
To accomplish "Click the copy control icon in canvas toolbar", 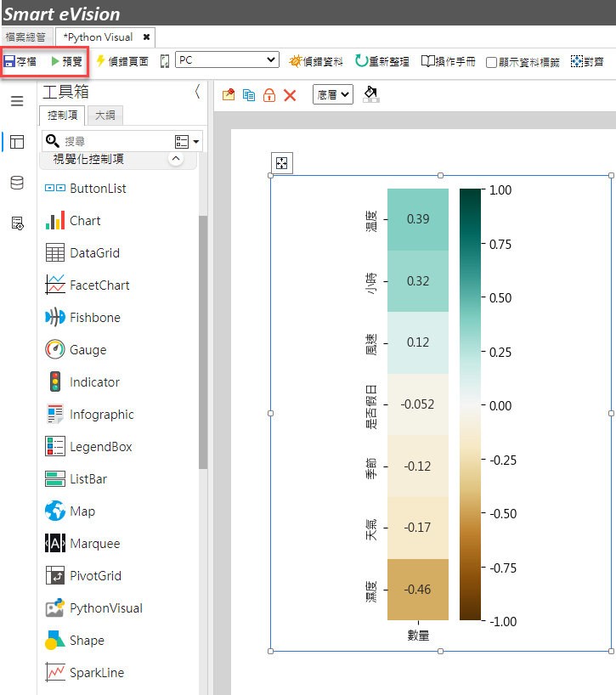I will pyautogui.click(x=249, y=95).
